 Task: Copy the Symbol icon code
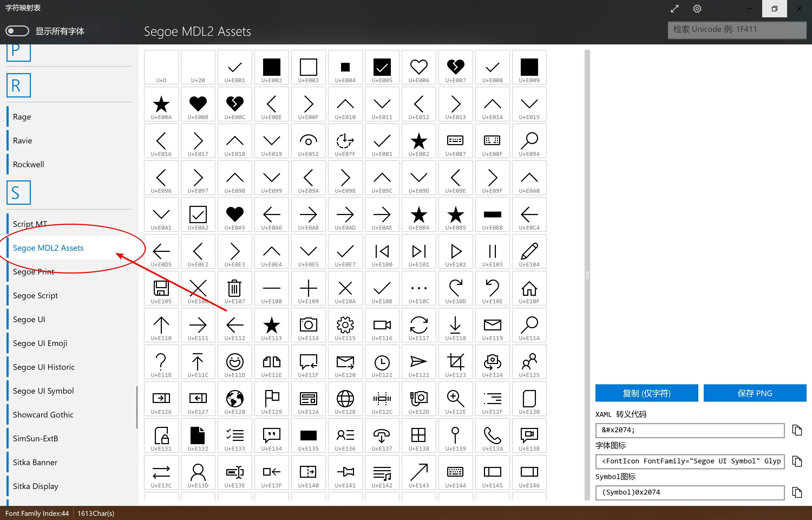(x=797, y=492)
